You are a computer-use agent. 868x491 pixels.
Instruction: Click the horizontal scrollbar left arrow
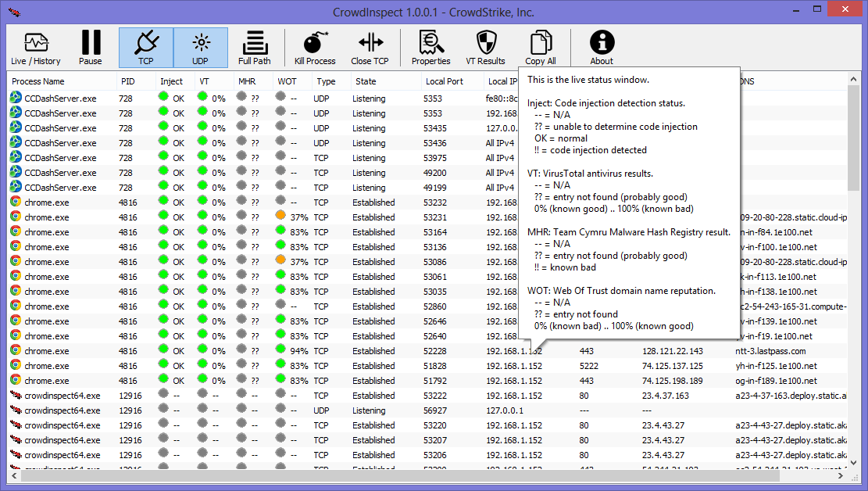click(x=14, y=475)
